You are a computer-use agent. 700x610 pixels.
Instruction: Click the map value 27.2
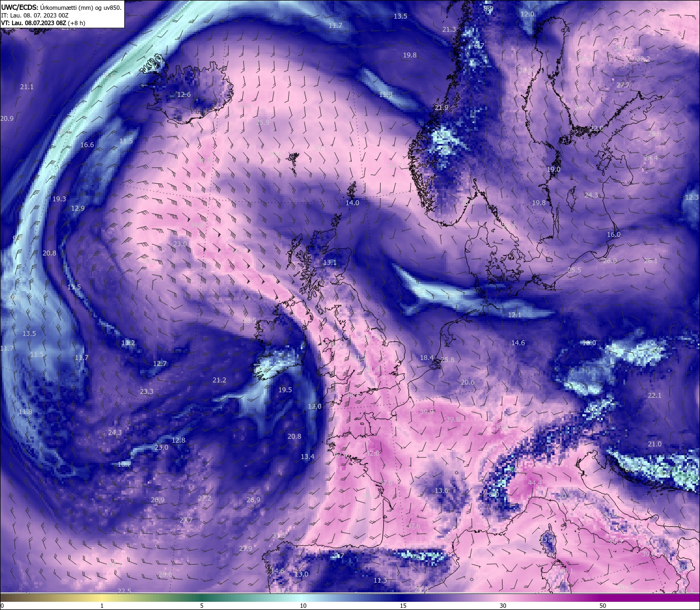tap(205, 498)
